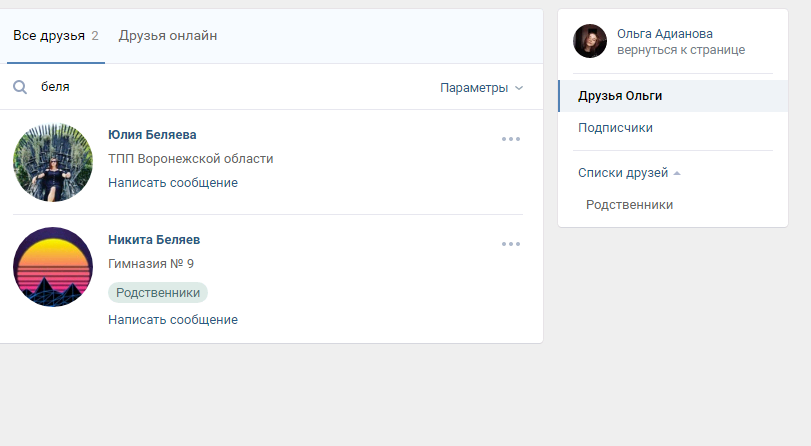Viewport: 811px width, 446px height.
Task: Open Никита Беляев's profile name link
Action: pyautogui.click(x=154, y=240)
